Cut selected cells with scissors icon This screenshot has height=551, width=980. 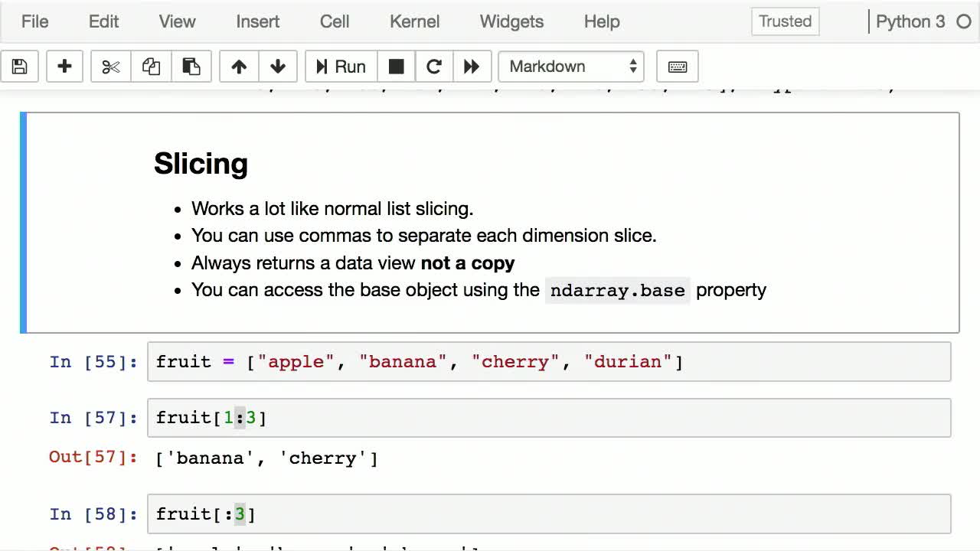tap(111, 67)
